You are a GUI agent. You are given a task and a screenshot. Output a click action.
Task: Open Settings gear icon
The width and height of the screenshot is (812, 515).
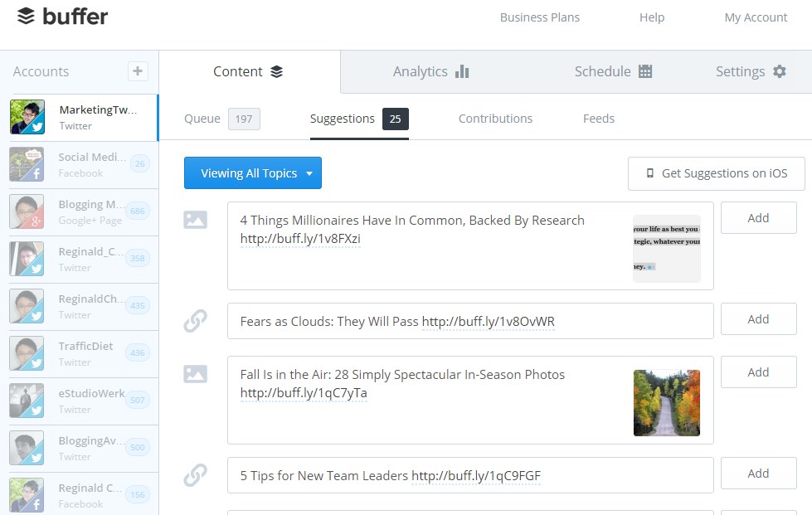click(x=780, y=71)
